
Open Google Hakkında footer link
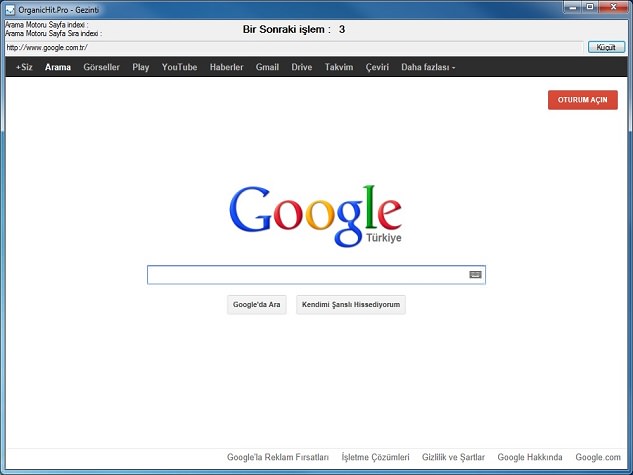(530, 457)
